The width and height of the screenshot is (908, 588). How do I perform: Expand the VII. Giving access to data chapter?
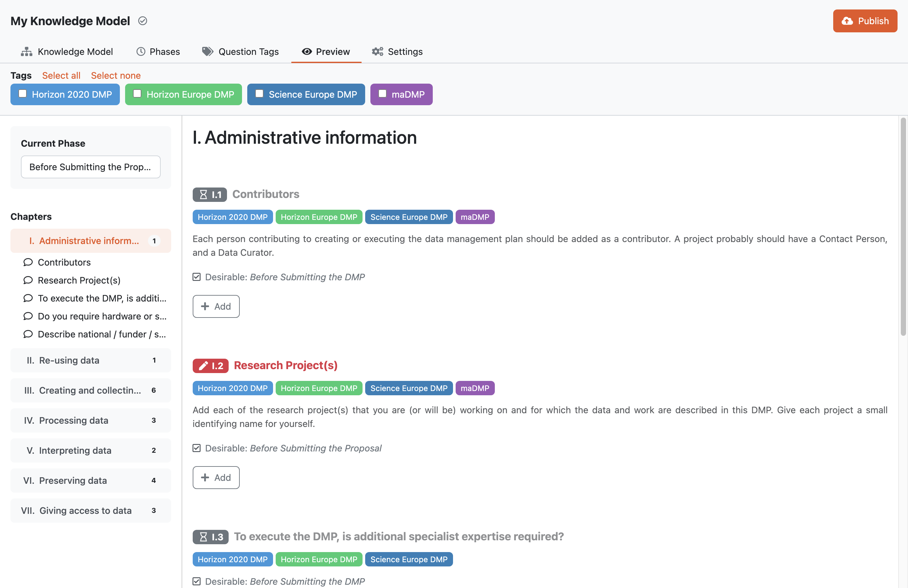click(x=91, y=511)
